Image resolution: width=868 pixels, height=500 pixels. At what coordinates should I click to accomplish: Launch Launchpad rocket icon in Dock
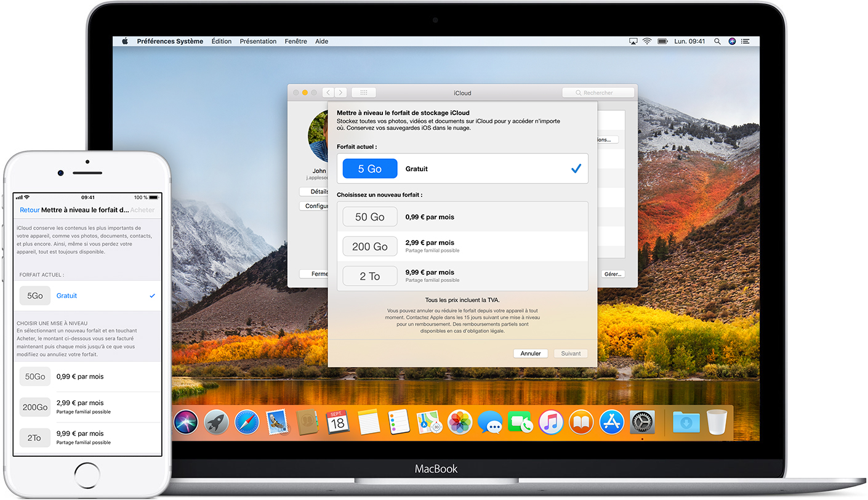[216, 422]
